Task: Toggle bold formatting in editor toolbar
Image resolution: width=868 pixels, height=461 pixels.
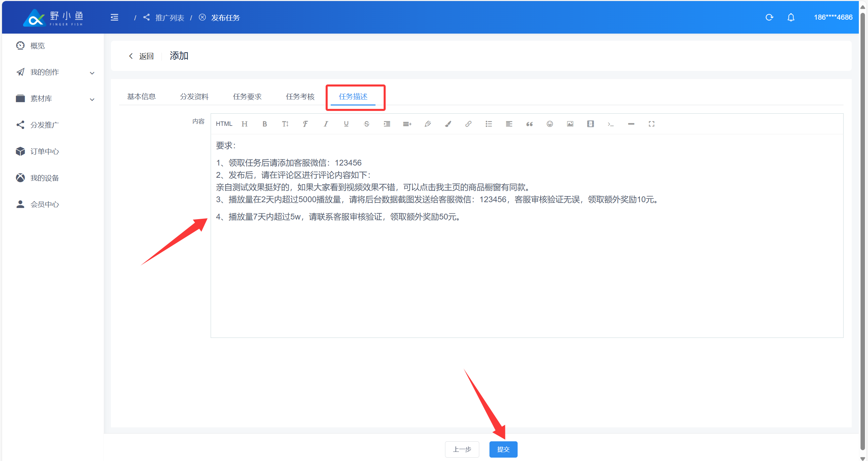Action: click(x=265, y=124)
